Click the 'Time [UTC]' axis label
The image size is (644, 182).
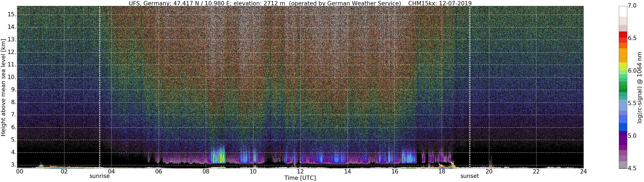(300, 178)
